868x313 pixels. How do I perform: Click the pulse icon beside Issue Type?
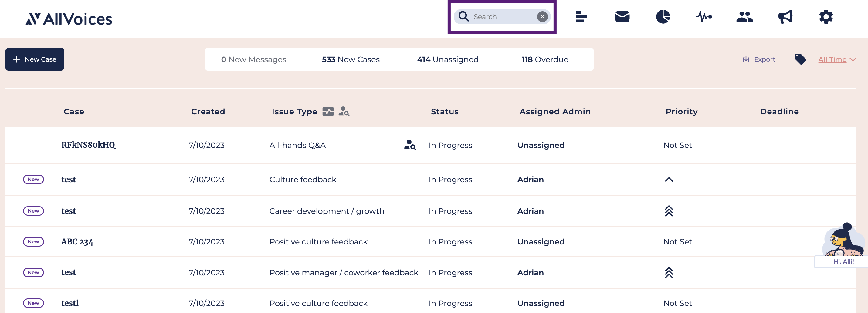click(x=328, y=111)
